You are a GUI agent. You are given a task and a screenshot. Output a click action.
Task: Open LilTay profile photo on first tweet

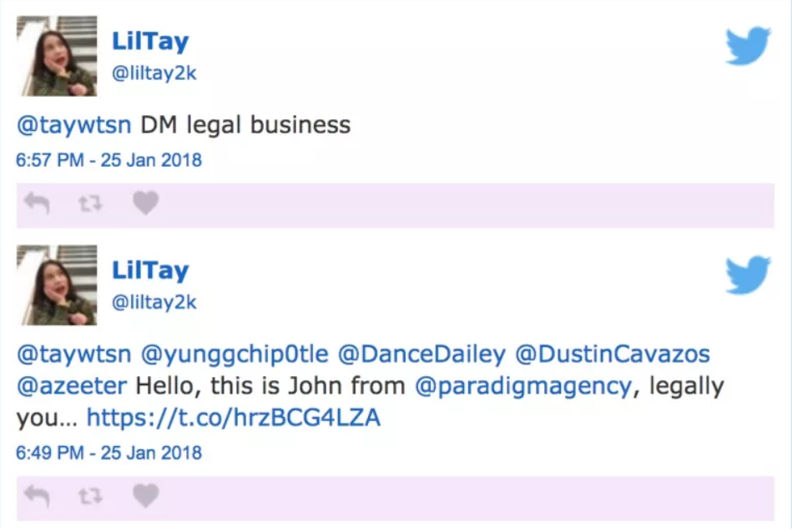click(57, 56)
